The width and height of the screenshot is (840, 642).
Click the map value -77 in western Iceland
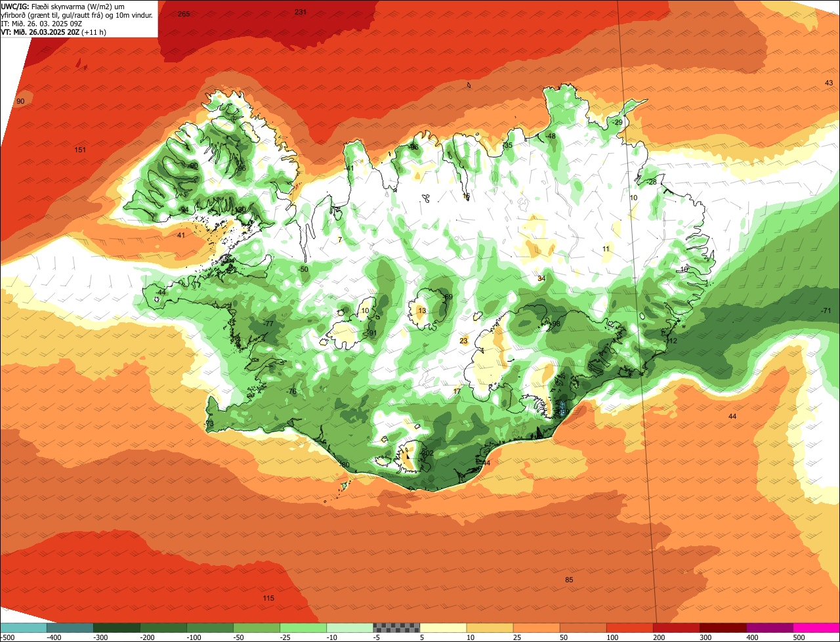pyautogui.click(x=268, y=324)
